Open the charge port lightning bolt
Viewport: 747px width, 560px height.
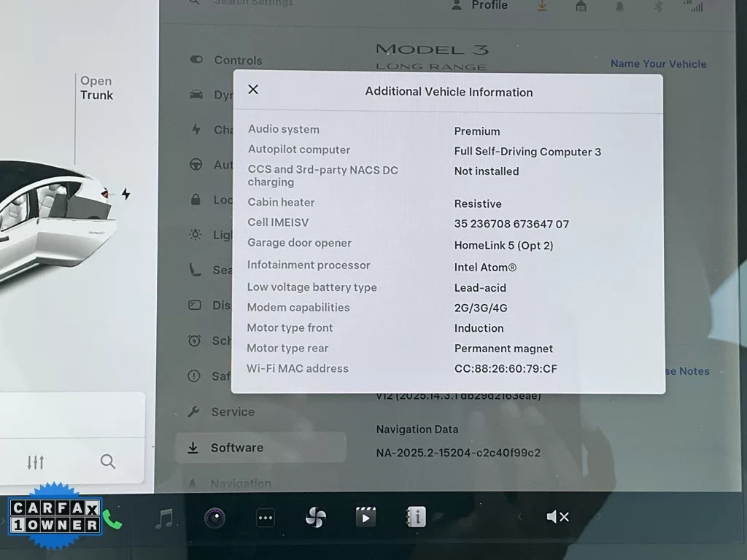(125, 194)
